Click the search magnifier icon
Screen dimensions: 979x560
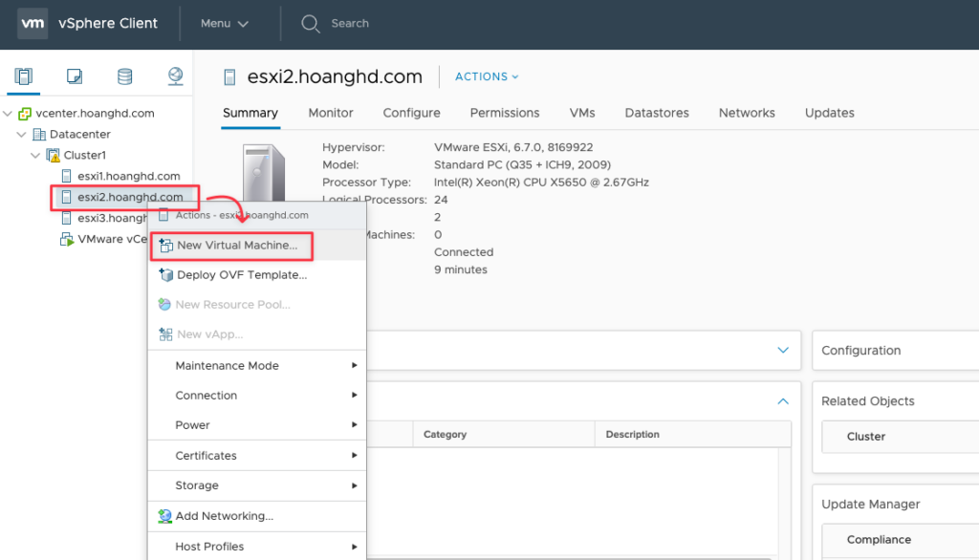pyautogui.click(x=311, y=24)
